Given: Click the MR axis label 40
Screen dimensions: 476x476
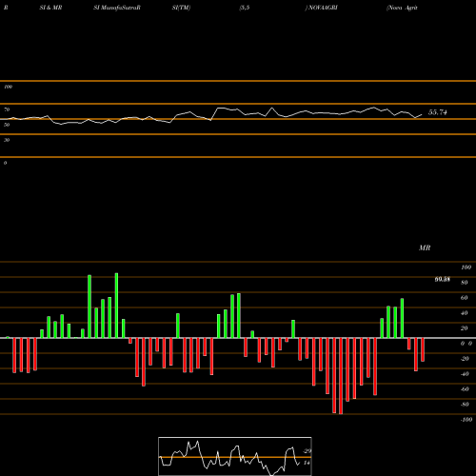Looking at the screenshot, I should tap(465, 313).
